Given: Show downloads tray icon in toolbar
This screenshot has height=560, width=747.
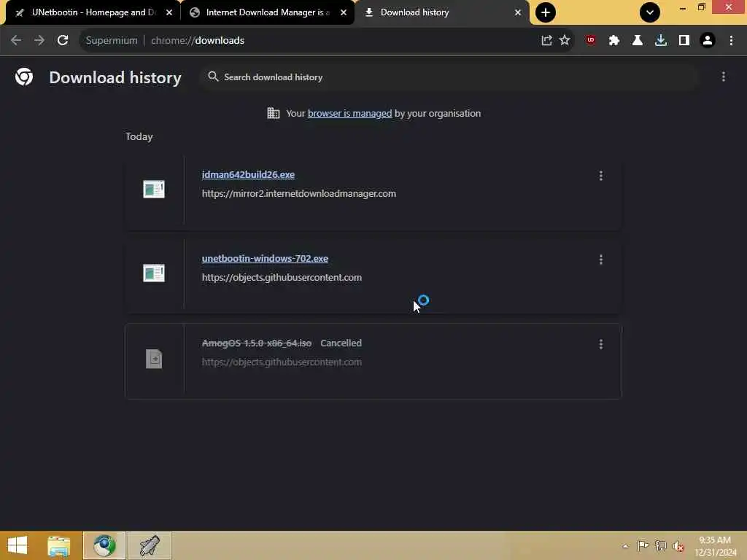Looking at the screenshot, I should point(661,41).
